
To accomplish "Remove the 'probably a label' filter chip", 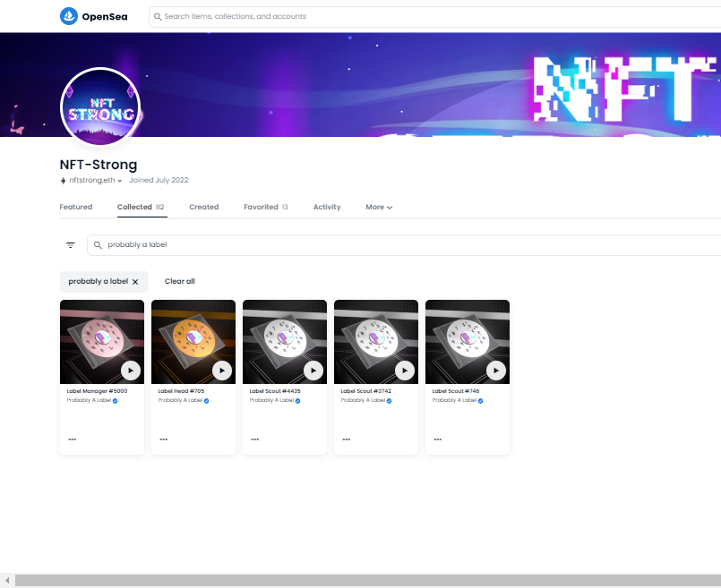I will tap(135, 282).
